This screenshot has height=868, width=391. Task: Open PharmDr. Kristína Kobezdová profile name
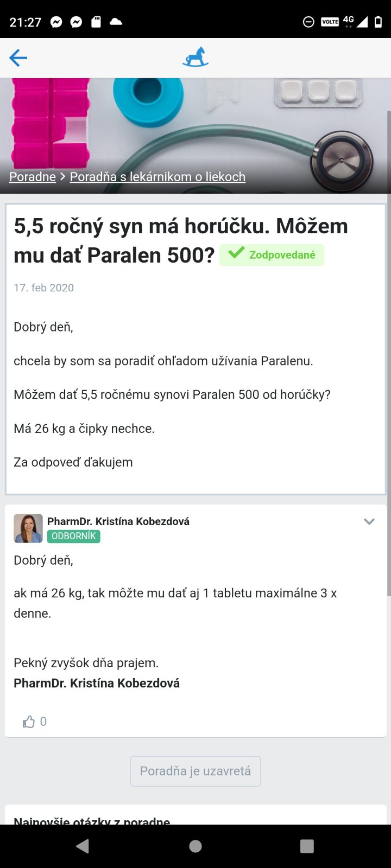(x=118, y=521)
